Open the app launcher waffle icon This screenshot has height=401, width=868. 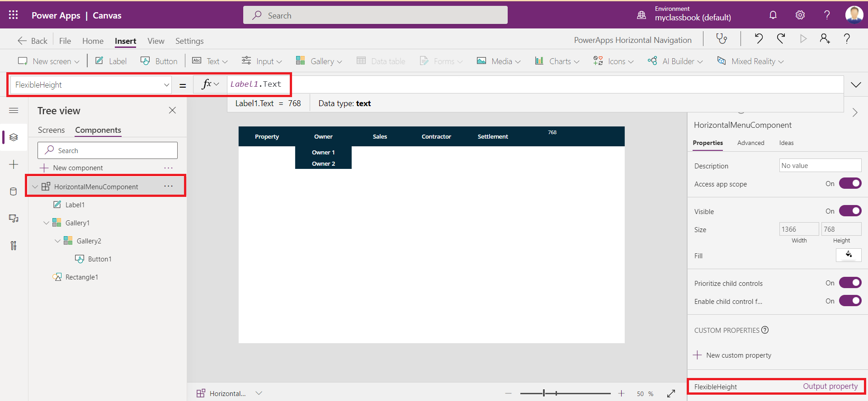click(14, 15)
